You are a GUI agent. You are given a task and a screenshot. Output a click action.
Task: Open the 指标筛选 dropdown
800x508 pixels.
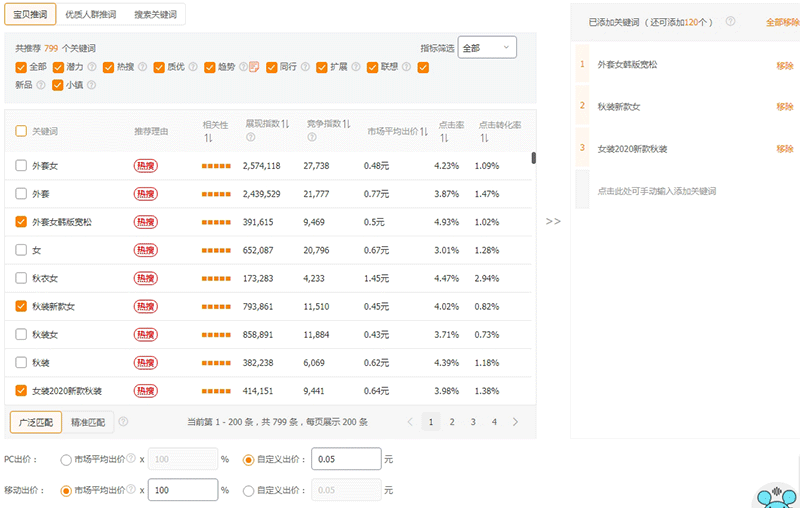[486, 48]
